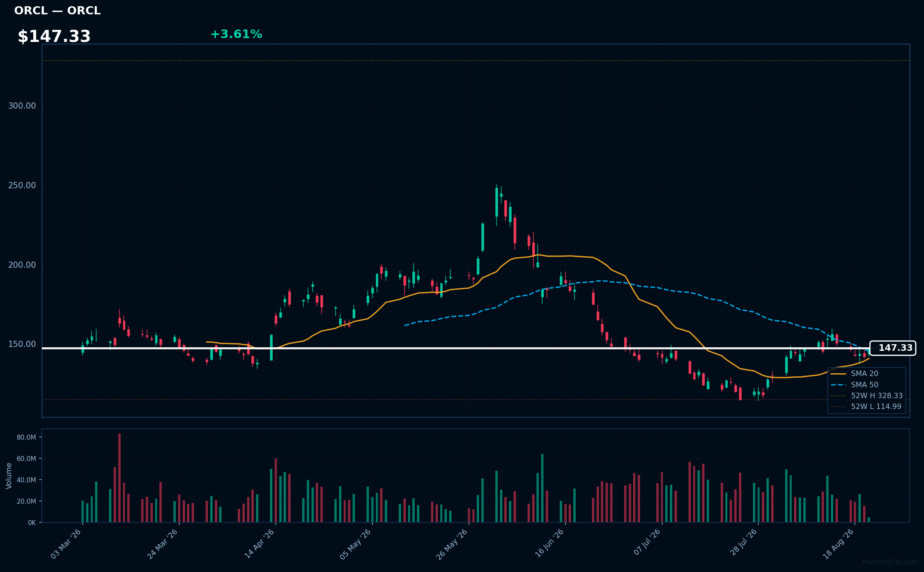Click the 20.0M volume axis label
This screenshot has width=924, height=572.
pyautogui.click(x=26, y=501)
